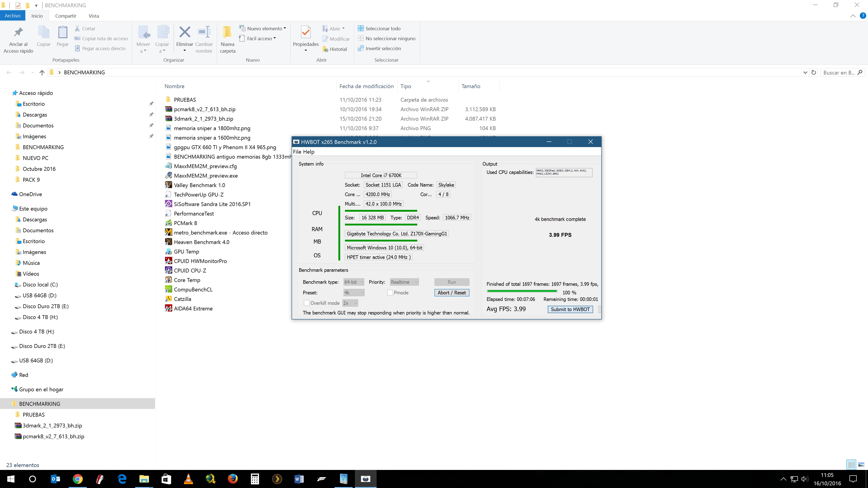Open the Valley Benchmark 1.0 shortcut
The height and width of the screenshot is (488, 868).
[x=199, y=185]
